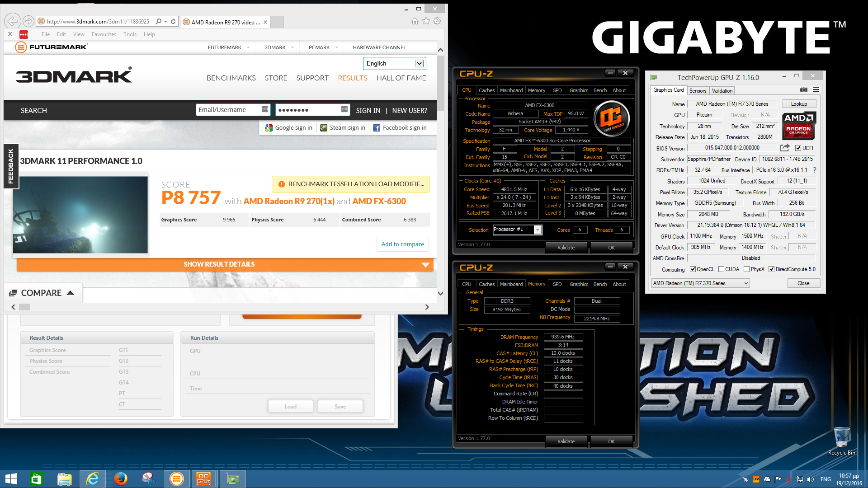Screen dimensions: 868x488
Task: Click the password input field
Action: [x=312, y=110]
